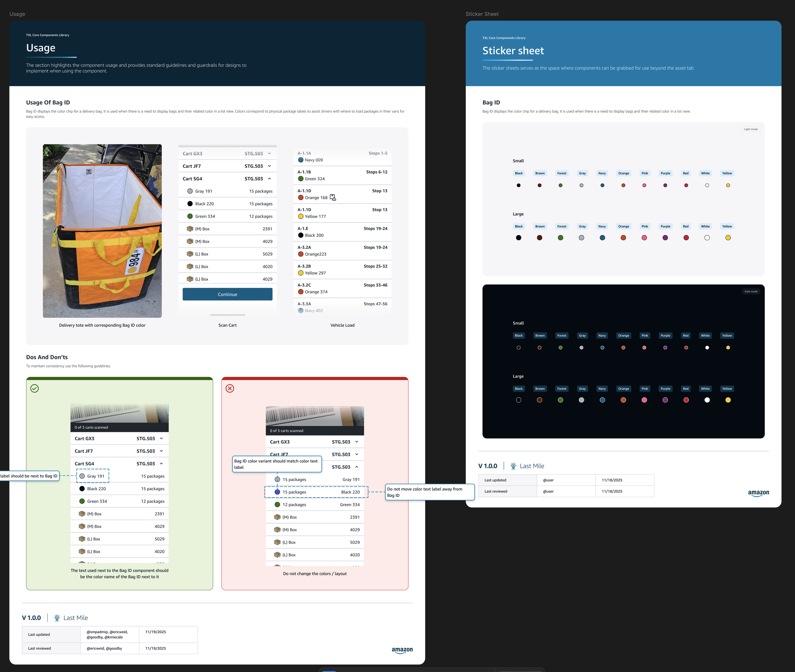Collapse STG.503 up-chevron in red Don't card

pos(357,467)
